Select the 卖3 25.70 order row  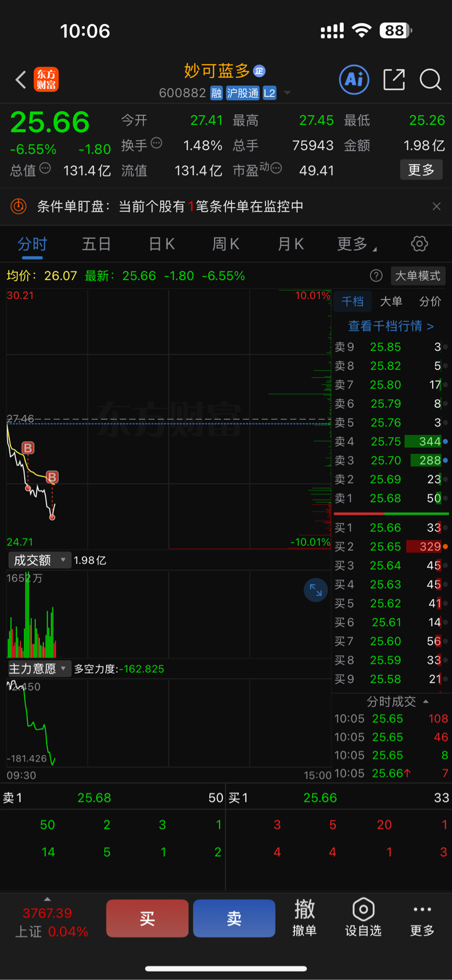(x=391, y=460)
